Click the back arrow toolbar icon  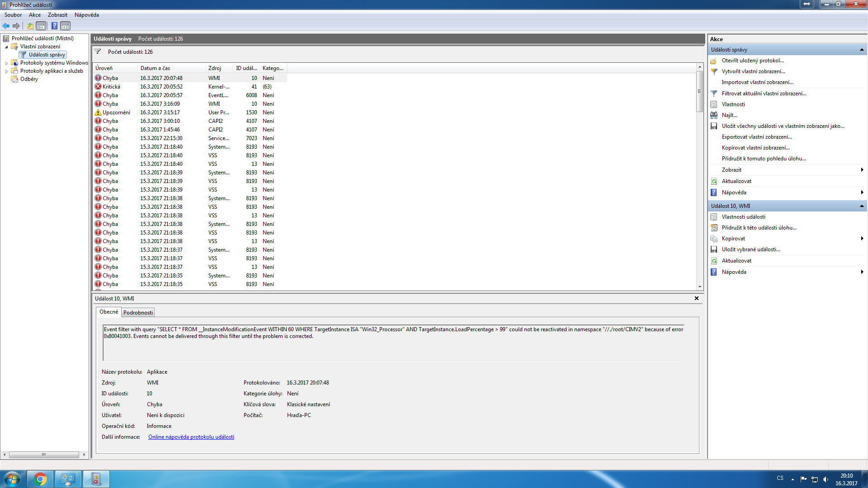[6, 26]
